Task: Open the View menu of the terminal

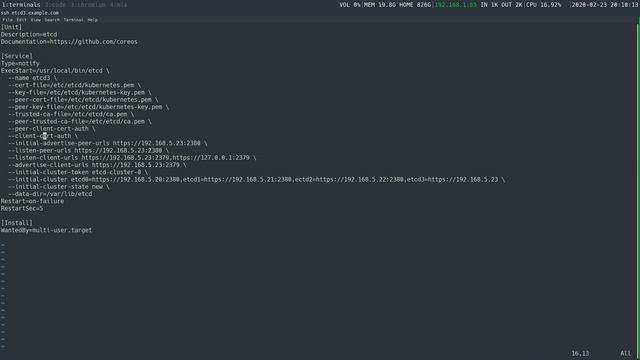Action: coord(36,20)
